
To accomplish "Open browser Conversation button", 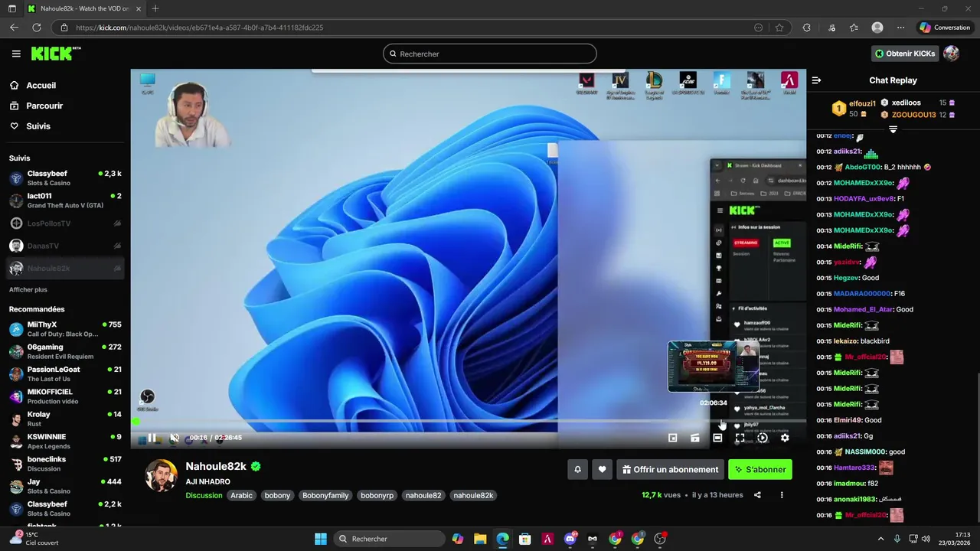I will point(945,28).
